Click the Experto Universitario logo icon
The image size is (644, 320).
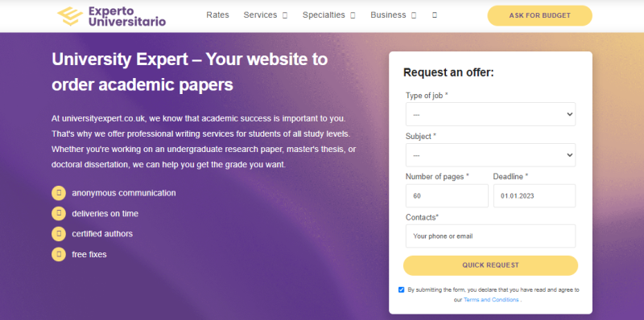click(70, 16)
